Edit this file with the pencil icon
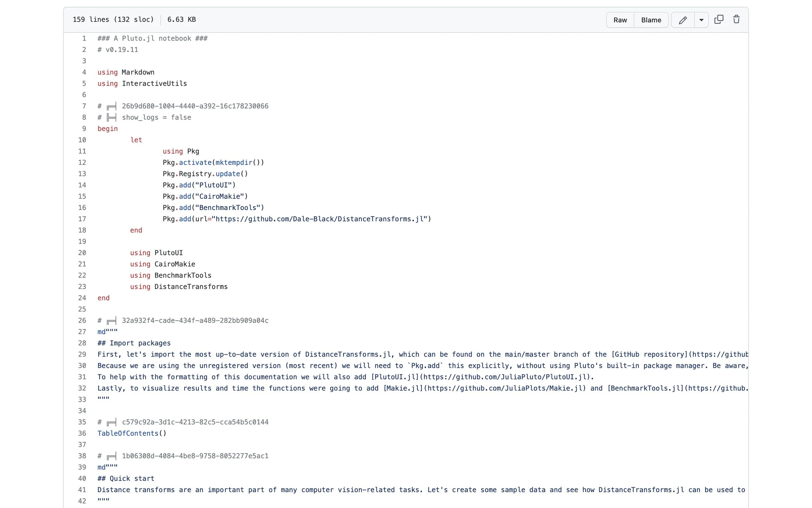This screenshot has height=508, width=812. click(682, 20)
